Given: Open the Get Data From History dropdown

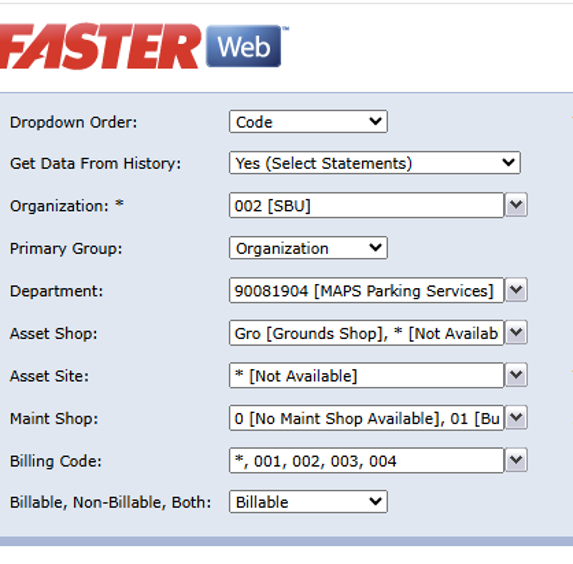Looking at the screenshot, I should coord(375,163).
